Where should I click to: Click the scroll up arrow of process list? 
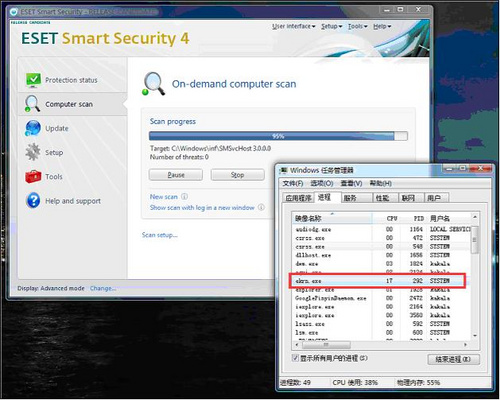pos(475,217)
